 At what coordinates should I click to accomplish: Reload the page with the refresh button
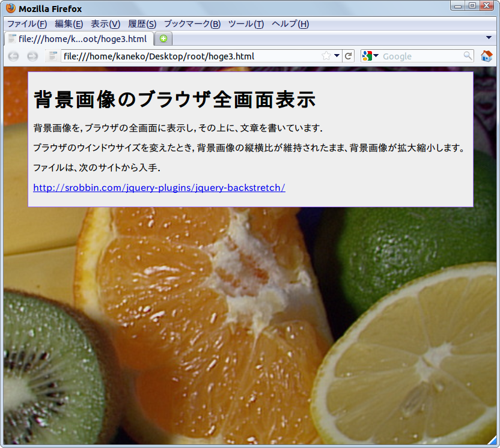(348, 56)
